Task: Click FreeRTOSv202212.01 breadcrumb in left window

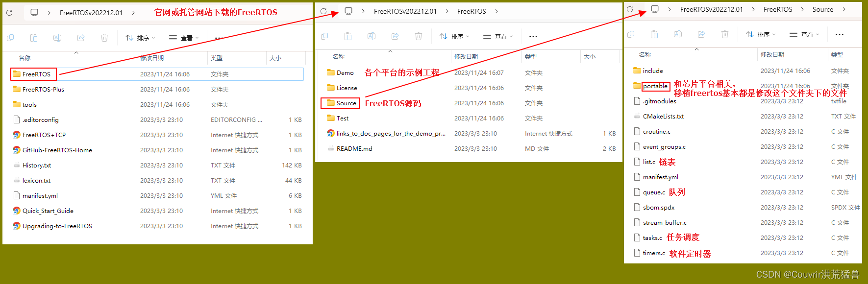Action: tap(91, 13)
